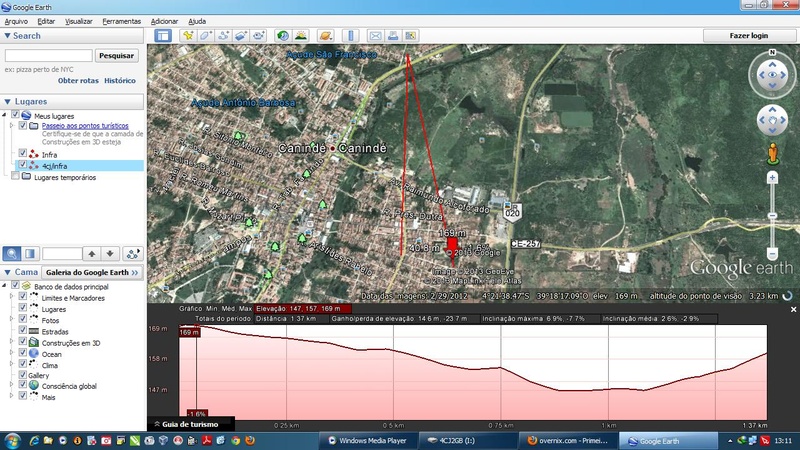800x450 pixels.
Task: Select the Add Polygon tool
Action: click(205, 36)
